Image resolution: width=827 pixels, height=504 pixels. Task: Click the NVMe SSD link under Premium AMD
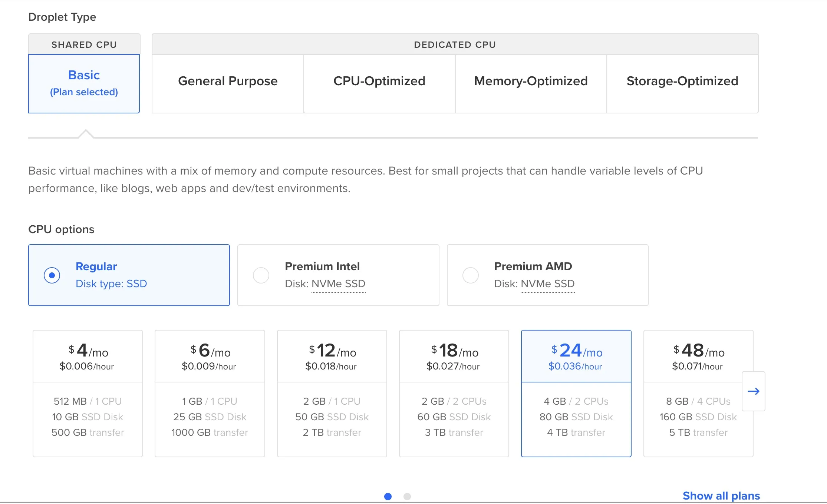[547, 284]
